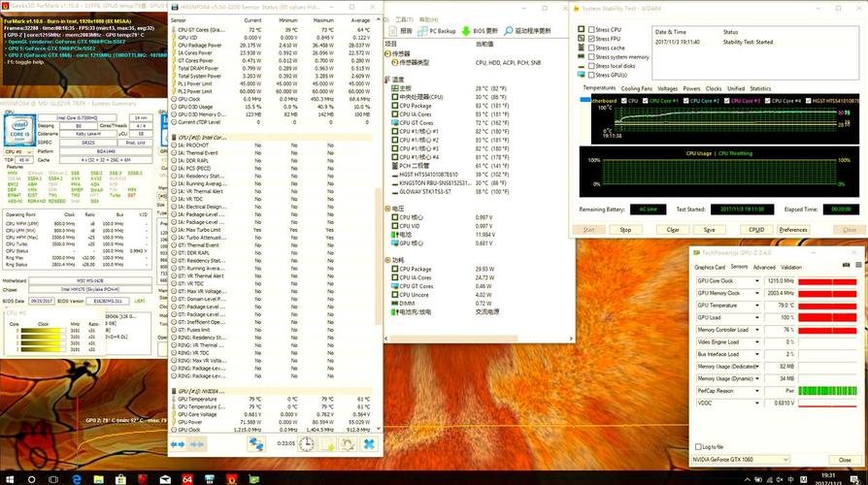Open File Explorer from the taskbar
This screenshot has height=485, width=868.
98,479
